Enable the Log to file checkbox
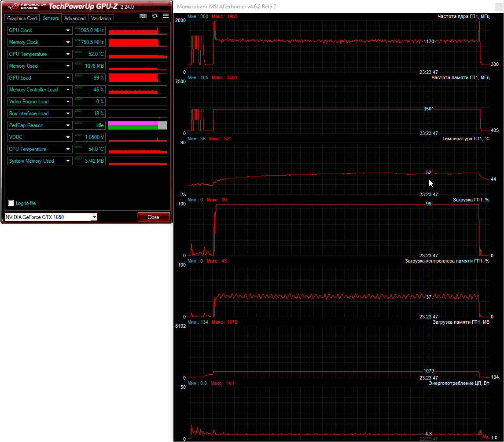504x442 pixels. (11, 203)
